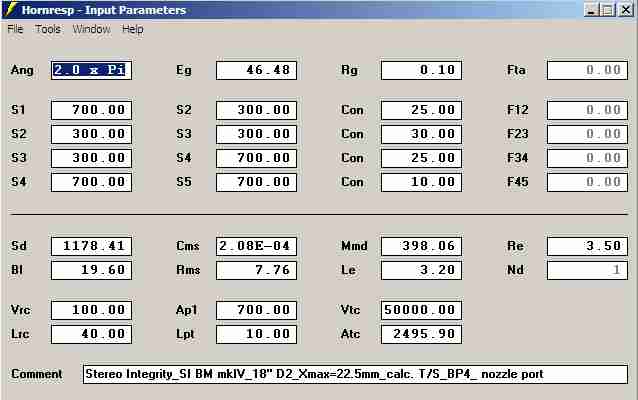
Task: Open the Tools menu
Action: coord(48,29)
